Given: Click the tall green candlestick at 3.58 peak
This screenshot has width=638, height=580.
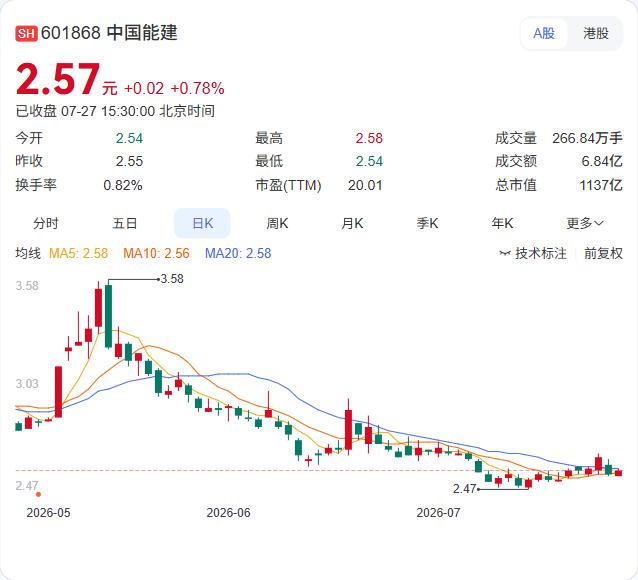Looking at the screenshot, I should [108, 316].
